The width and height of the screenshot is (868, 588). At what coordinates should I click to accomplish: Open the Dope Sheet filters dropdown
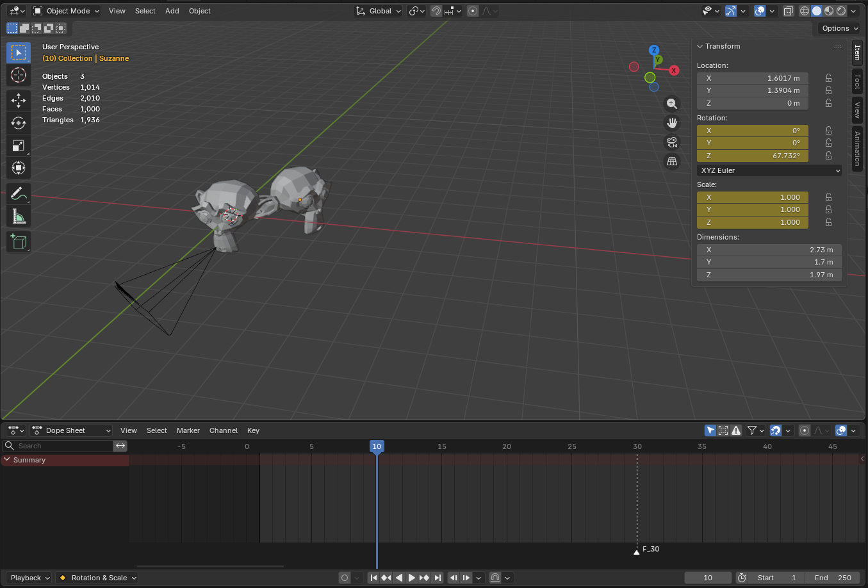pos(757,430)
